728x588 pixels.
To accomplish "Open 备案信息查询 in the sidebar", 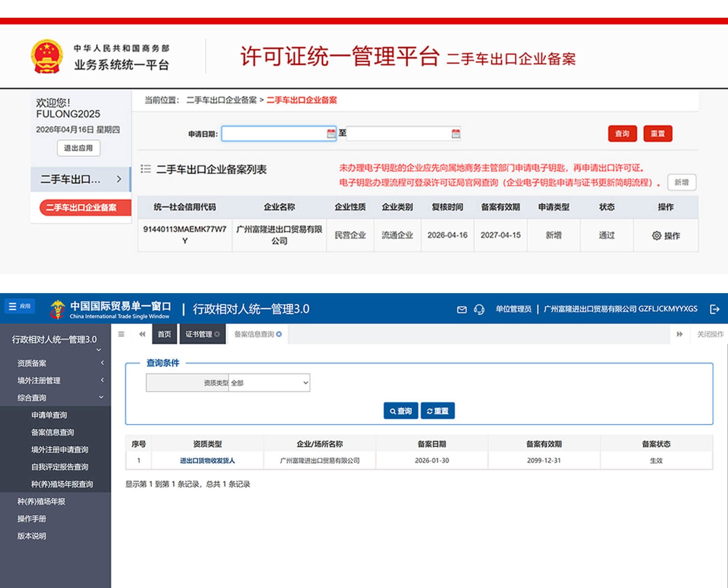I will point(52,432).
